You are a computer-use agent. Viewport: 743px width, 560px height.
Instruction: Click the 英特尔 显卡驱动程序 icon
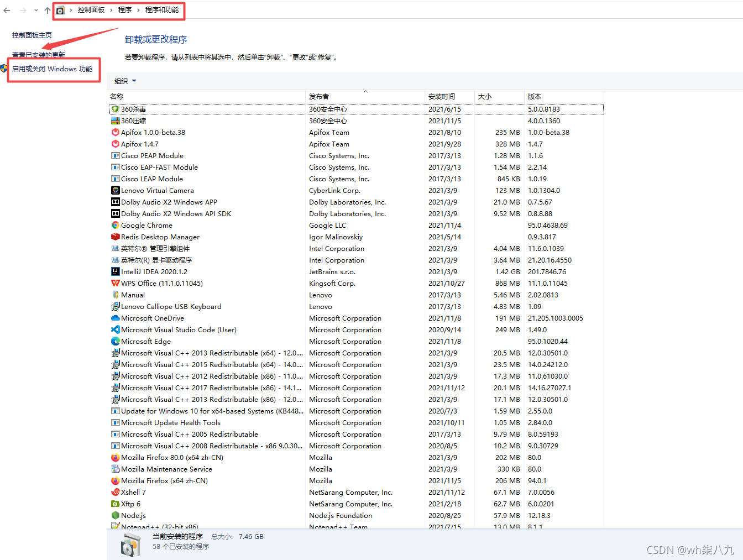(116, 260)
